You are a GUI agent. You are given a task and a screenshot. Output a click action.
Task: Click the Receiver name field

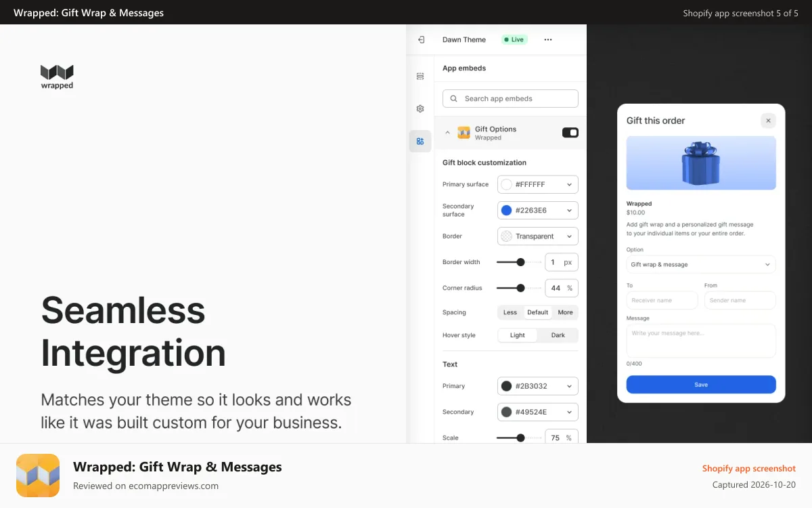662,300
